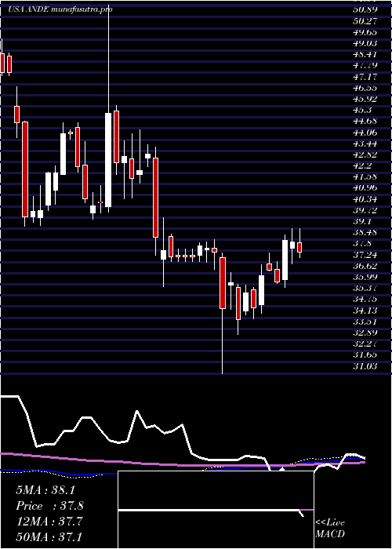The image size is (392, 549).
Task: Select the 37.8 price axis label
Action: pyautogui.click(x=362, y=244)
